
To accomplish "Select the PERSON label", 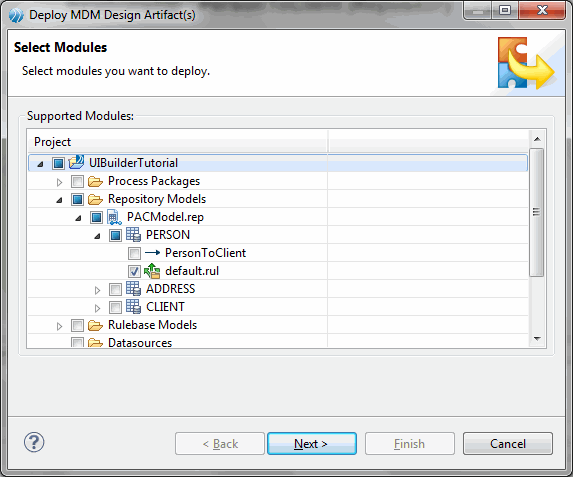I will [x=168, y=235].
